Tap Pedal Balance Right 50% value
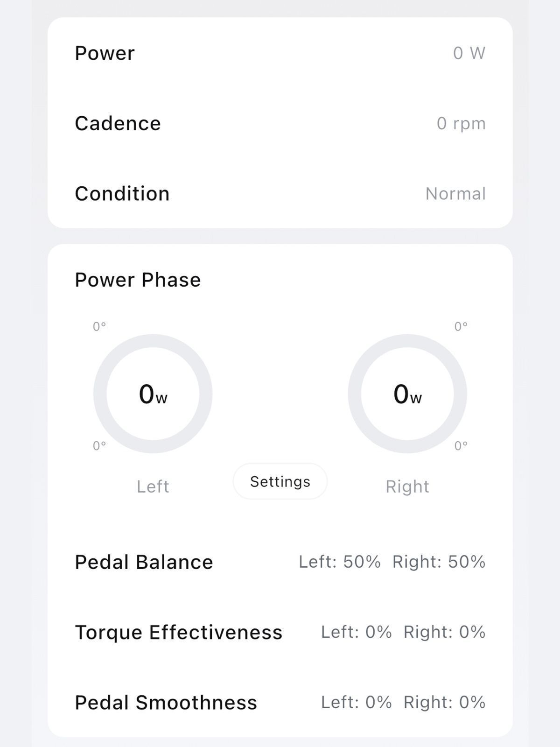This screenshot has height=747, width=560. [x=439, y=562]
